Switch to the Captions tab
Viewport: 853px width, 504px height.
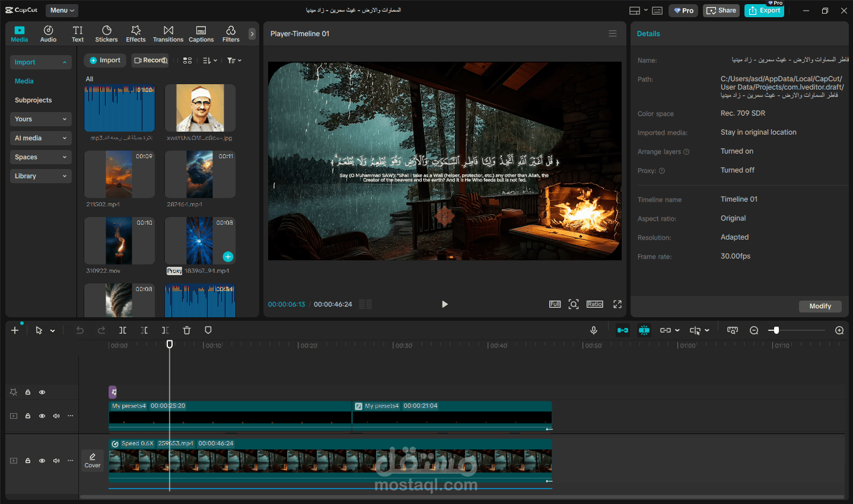[x=201, y=34]
